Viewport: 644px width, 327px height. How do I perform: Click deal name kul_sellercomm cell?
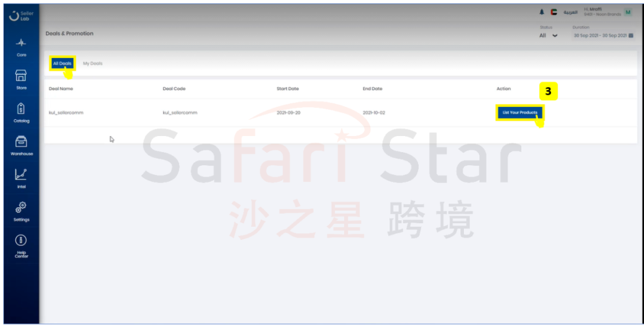pyautogui.click(x=66, y=113)
